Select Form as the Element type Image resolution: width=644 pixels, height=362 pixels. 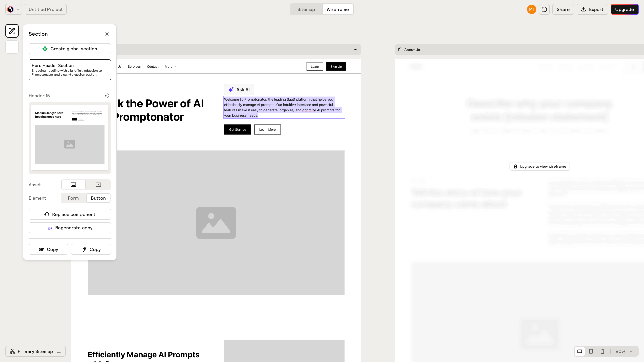pyautogui.click(x=73, y=198)
